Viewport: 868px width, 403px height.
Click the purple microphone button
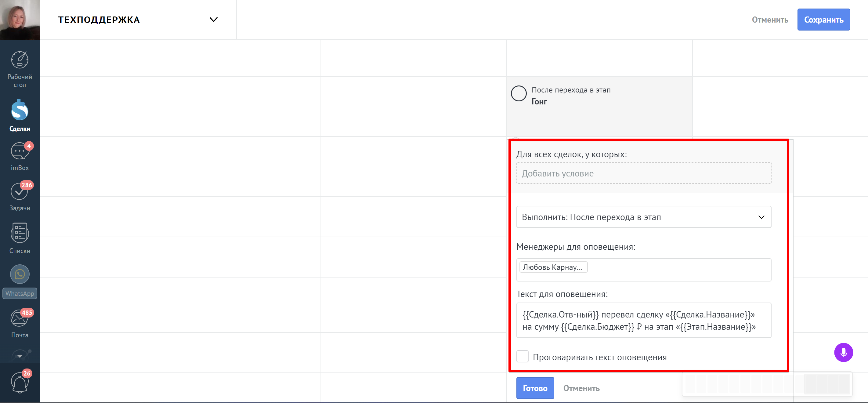click(843, 352)
